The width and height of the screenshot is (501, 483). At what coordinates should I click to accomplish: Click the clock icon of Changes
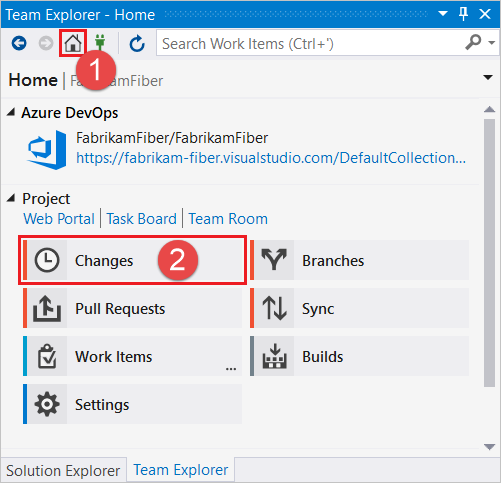[x=47, y=260]
